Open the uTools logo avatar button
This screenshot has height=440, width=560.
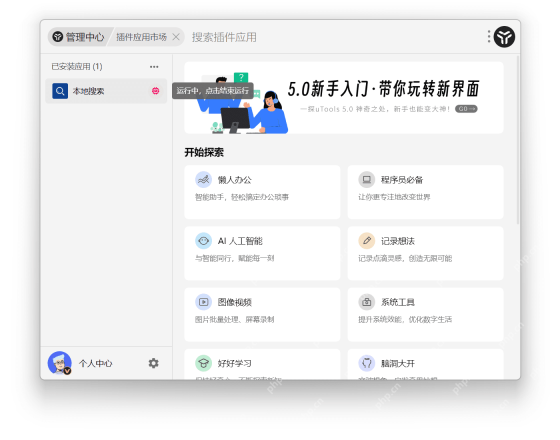pos(504,37)
